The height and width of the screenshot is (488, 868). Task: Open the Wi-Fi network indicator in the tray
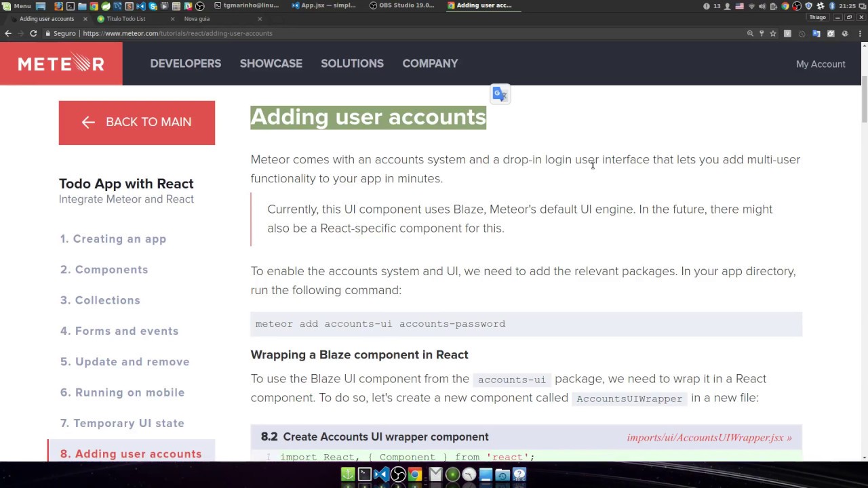[x=751, y=5]
